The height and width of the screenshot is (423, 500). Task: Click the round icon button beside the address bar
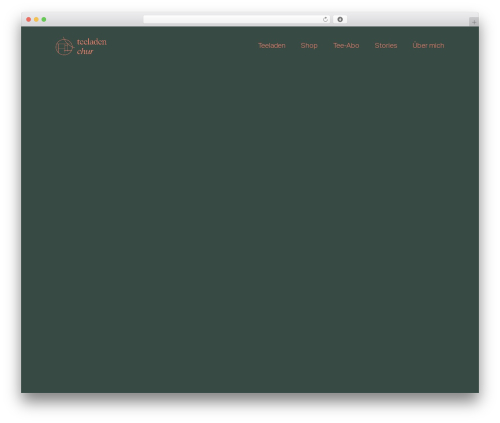[340, 19]
